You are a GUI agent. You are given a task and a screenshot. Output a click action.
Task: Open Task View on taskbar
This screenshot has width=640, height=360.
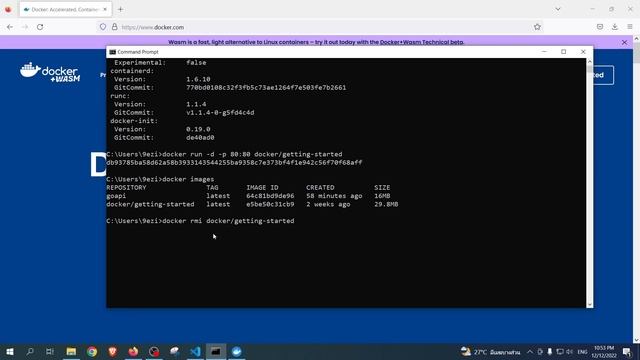point(50,351)
